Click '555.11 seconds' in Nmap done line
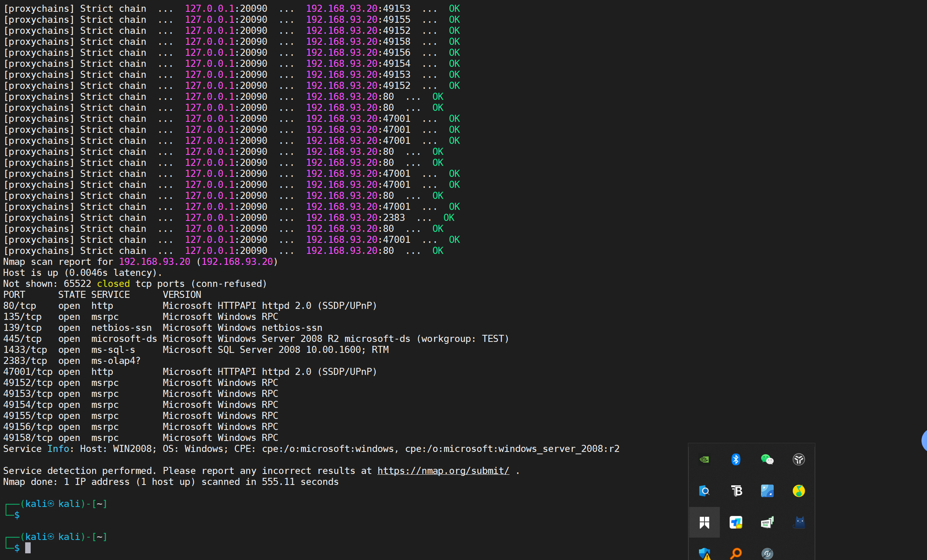927x560 pixels. click(300, 482)
